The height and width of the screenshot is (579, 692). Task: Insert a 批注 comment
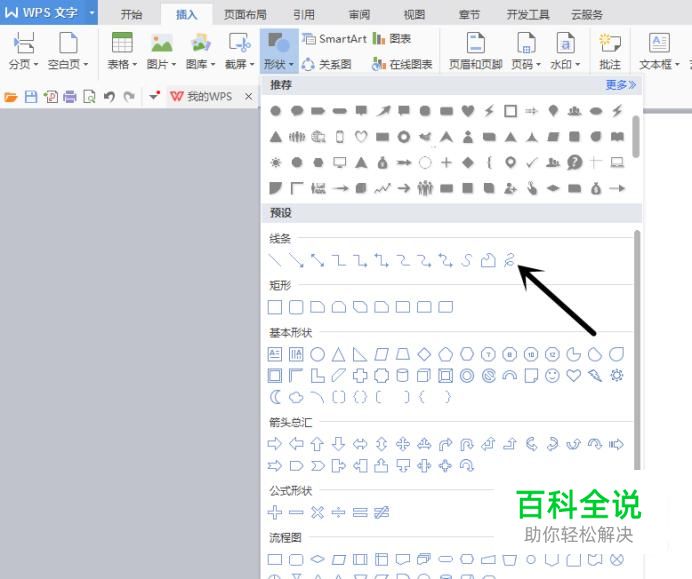(610, 51)
